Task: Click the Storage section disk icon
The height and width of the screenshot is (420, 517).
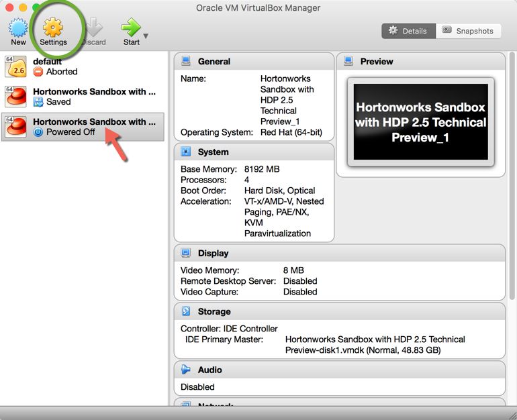Action: pos(185,311)
